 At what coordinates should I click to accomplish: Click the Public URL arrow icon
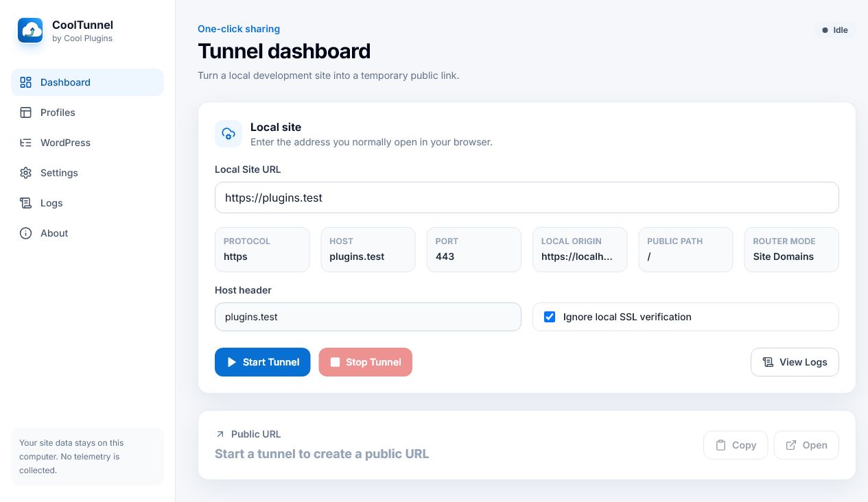tap(220, 434)
